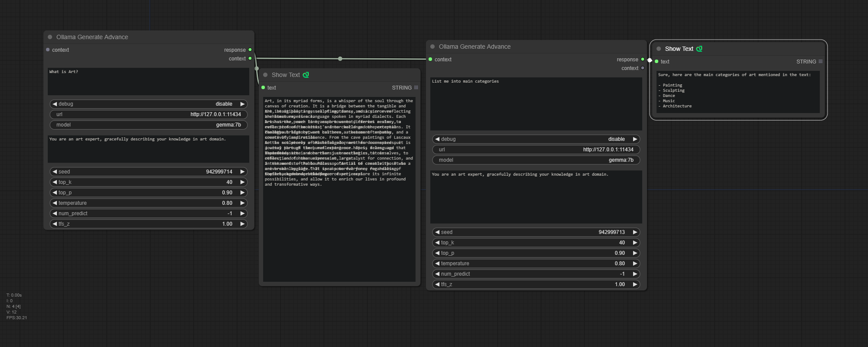
Task: Select left node title 'Ollama Generate Advance'
Action: point(92,37)
